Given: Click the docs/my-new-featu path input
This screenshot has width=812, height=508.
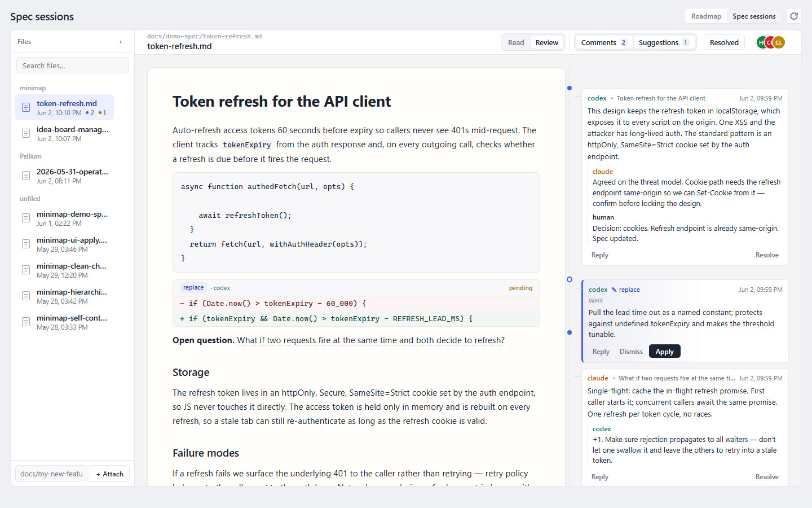Looking at the screenshot, I should coord(51,474).
